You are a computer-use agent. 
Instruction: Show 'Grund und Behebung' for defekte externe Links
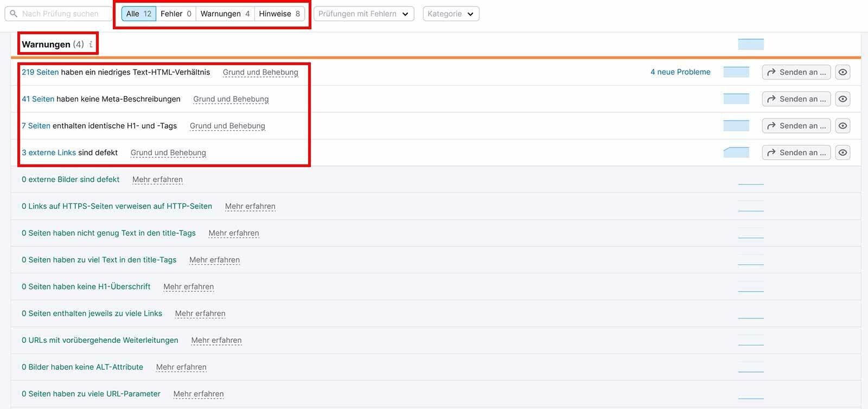168,153
